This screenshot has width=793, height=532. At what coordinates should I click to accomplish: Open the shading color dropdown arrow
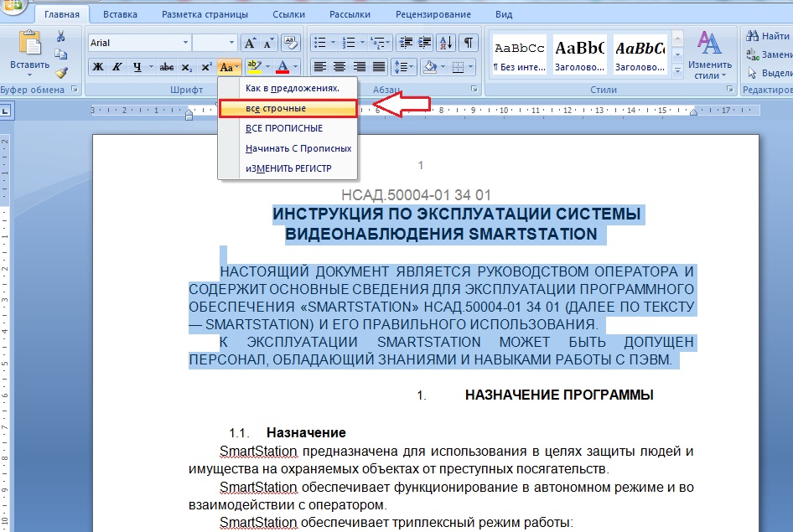pos(443,67)
